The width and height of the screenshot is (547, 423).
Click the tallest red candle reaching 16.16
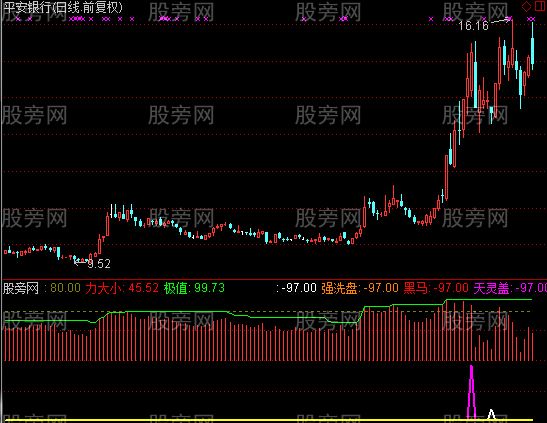[512, 44]
